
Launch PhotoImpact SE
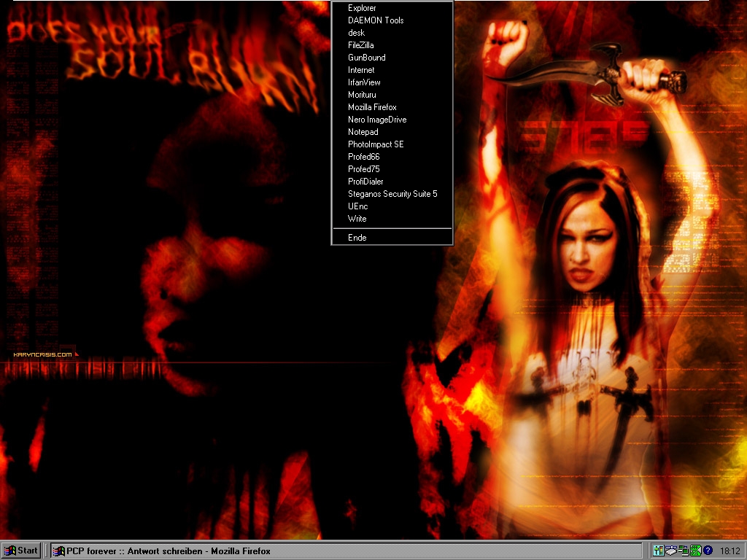click(392, 144)
